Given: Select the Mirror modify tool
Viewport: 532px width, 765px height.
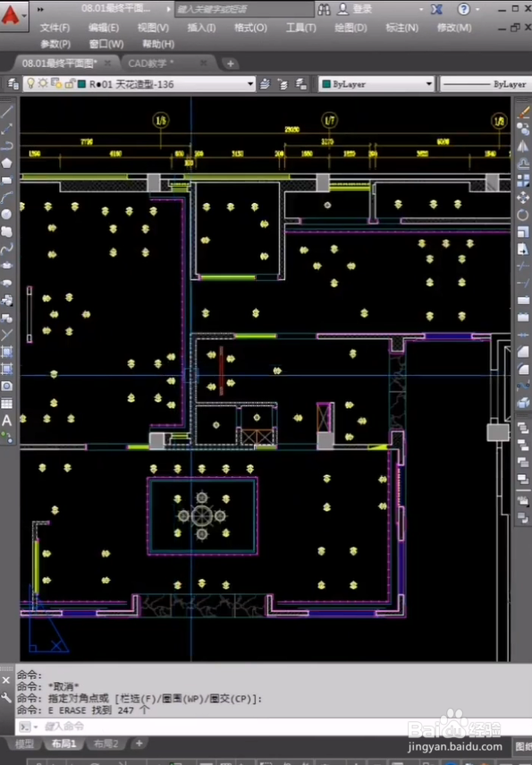Looking at the screenshot, I should pyautogui.click(x=523, y=147).
